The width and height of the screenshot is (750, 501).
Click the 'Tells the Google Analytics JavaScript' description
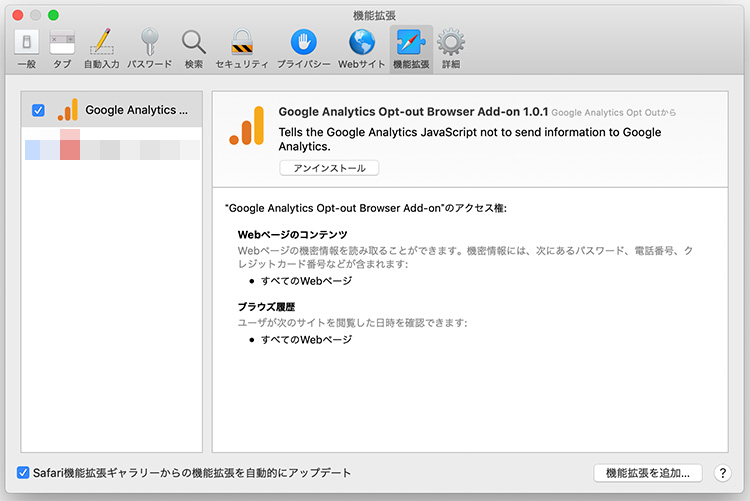pos(470,139)
